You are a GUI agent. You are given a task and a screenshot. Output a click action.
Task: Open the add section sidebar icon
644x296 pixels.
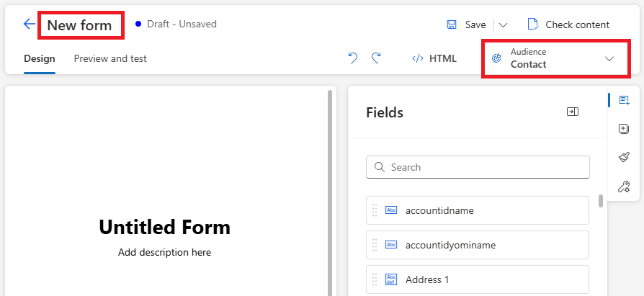[624, 129]
